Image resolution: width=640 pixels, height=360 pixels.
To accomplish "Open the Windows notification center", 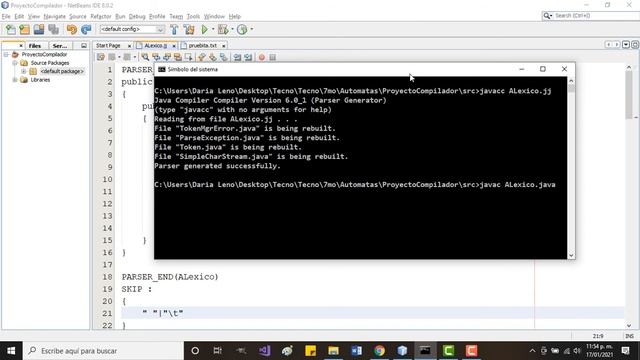I will pos(625,351).
